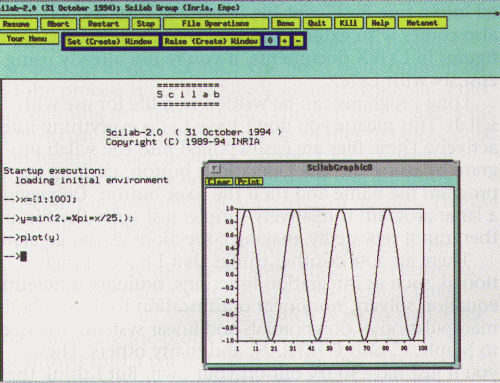Click the Abort button
The width and height of the screenshot is (500, 383).
pyautogui.click(x=58, y=24)
